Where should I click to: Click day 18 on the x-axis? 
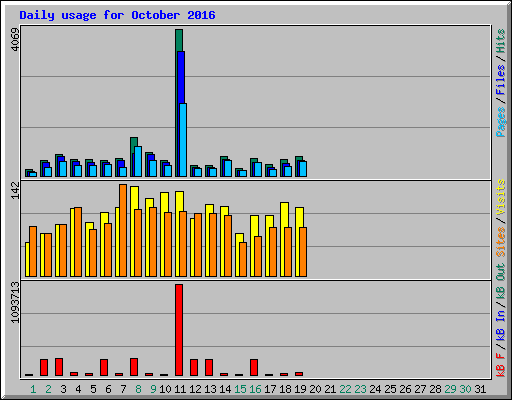(x=285, y=389)
